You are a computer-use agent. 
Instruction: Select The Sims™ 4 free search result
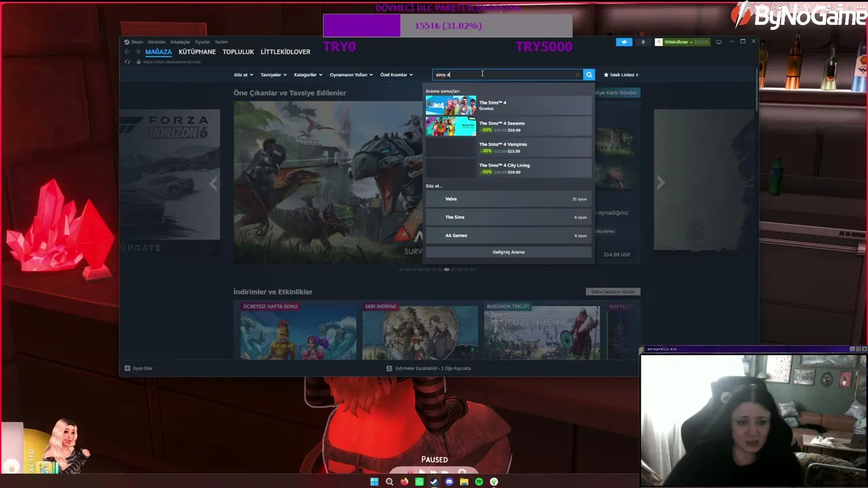click(x=509, y=105)
